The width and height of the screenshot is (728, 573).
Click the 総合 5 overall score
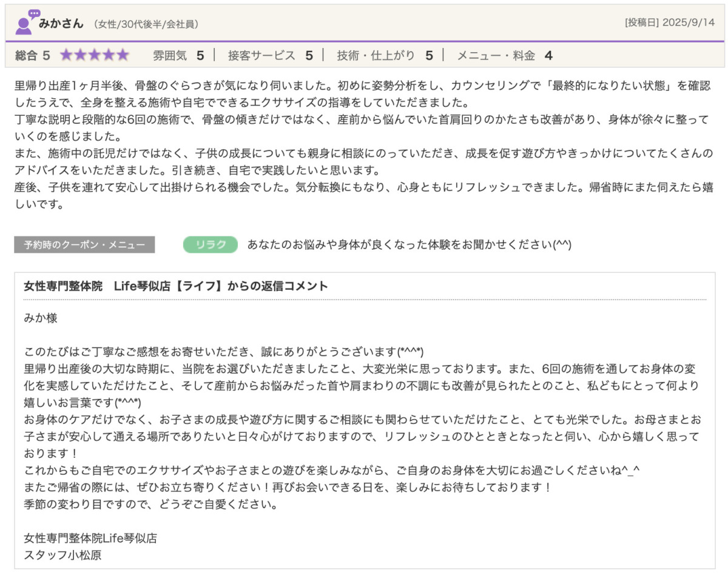click(x=32, y=56)
